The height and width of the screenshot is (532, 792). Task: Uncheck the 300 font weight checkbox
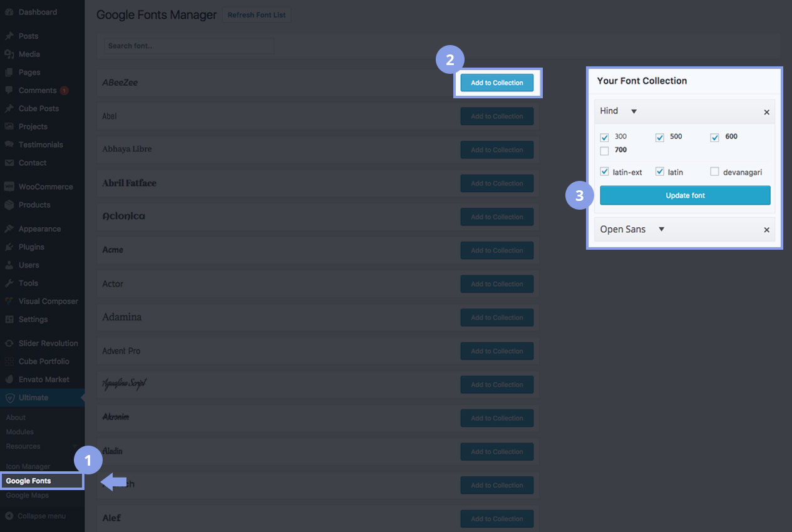click(604, 138)
